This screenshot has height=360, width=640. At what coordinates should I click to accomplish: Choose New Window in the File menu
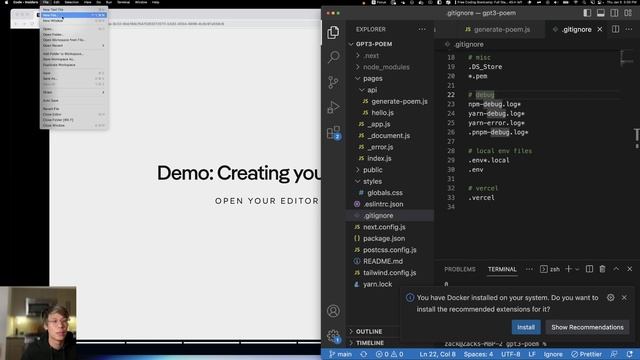[73, 20]
